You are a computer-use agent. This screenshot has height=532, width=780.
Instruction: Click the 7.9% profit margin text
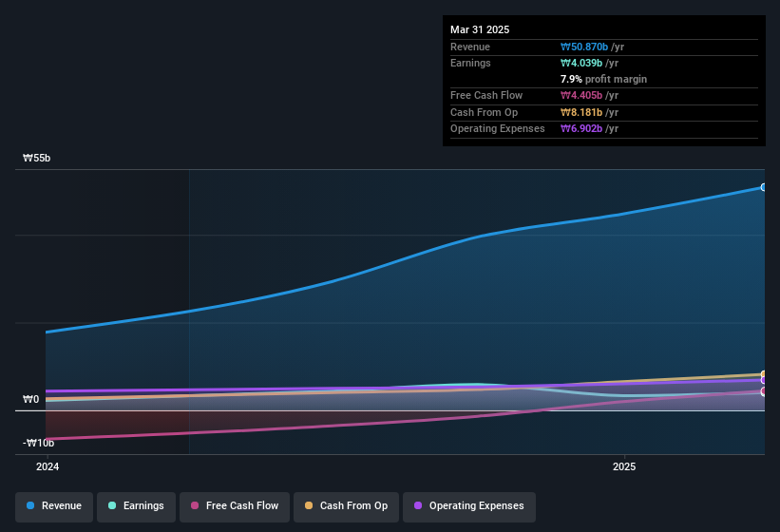(x=603, y=79)
